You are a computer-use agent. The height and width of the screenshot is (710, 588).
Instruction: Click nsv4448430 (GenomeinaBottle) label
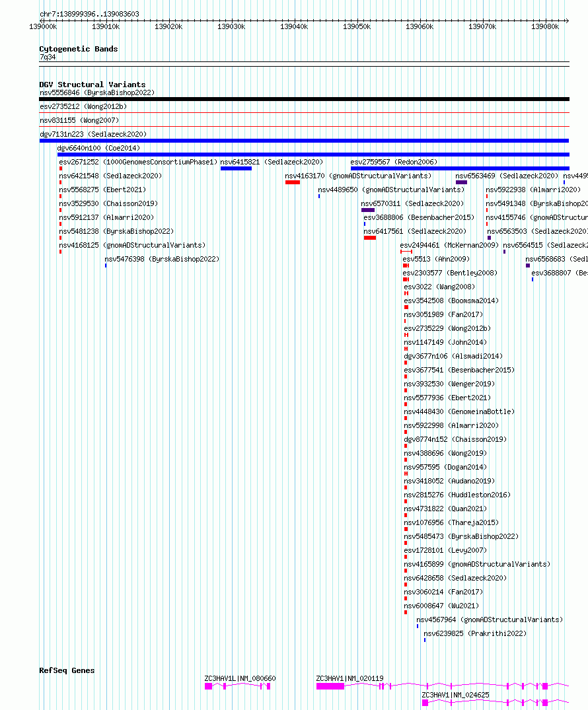[x=459, y=412]
